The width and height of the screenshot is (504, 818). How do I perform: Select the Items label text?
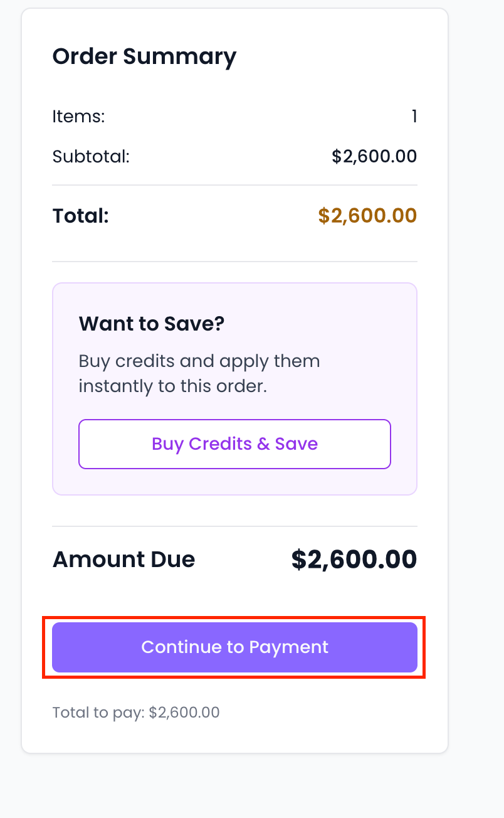78,117
